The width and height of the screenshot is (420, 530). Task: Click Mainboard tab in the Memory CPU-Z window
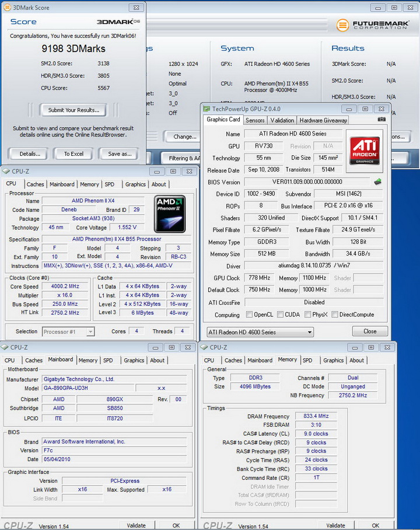(260, 360)
